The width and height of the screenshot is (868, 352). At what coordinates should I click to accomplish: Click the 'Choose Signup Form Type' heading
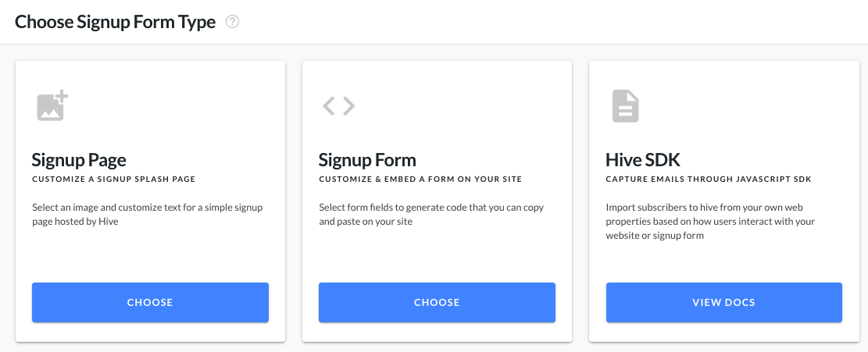click(115, 22)
